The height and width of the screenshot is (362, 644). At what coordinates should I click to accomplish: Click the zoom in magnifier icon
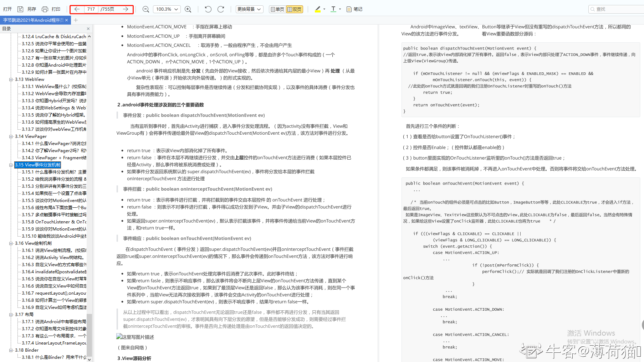click(x=188, y=9)
